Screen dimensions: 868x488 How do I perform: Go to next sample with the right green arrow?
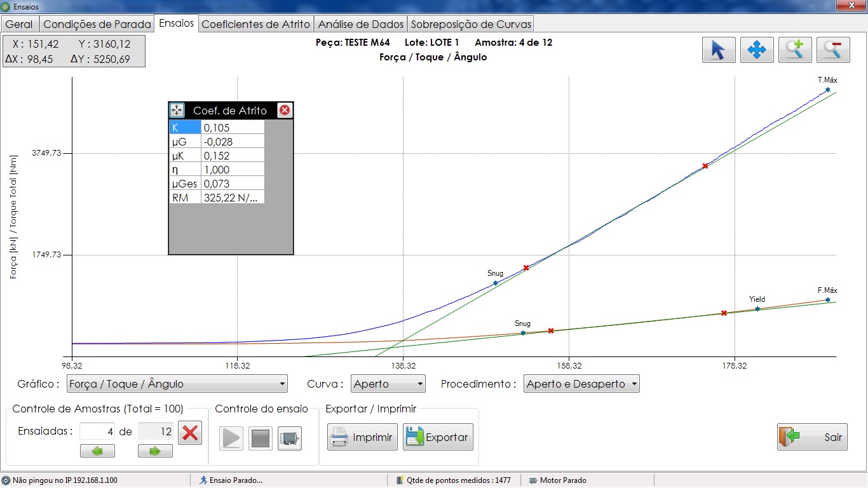(155, 451)
